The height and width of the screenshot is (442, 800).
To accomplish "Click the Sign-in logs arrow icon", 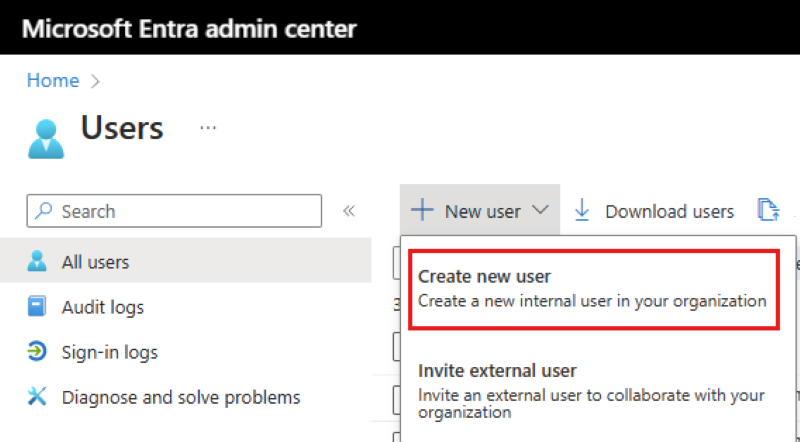I will (x=37, y=351).
